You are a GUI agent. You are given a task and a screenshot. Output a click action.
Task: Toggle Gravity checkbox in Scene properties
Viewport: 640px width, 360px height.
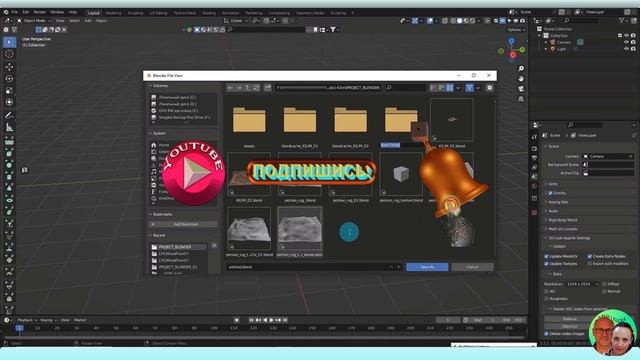tap(550, 193)
